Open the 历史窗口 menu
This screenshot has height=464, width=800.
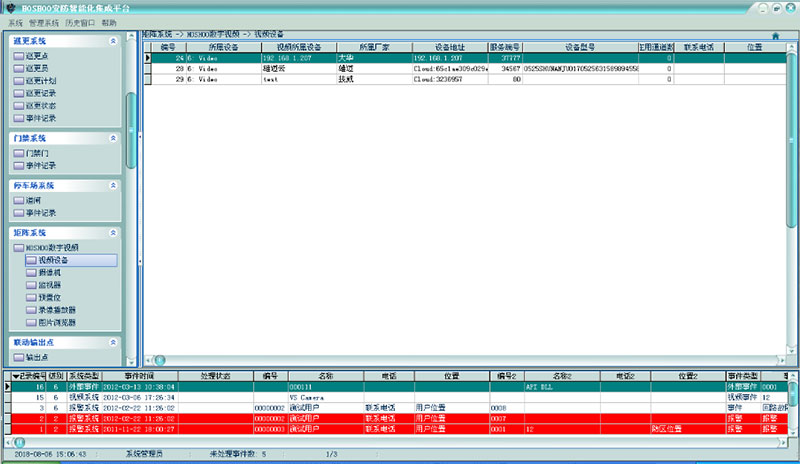point(79,22)
